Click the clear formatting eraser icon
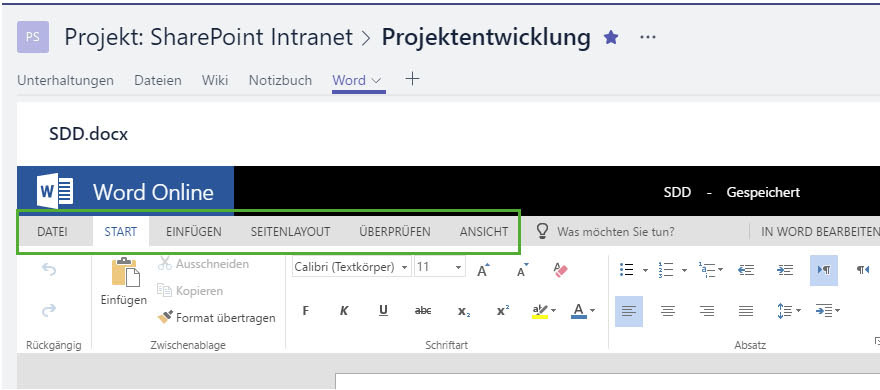This screenshot has width=880, height=390. coord(560,270)
